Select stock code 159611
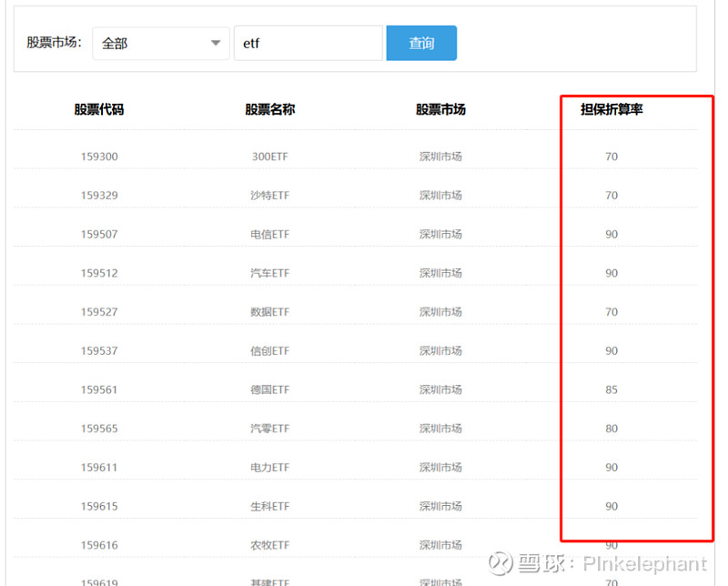The height and width of the screenshot is (586, 728). [x=99, y=468]
